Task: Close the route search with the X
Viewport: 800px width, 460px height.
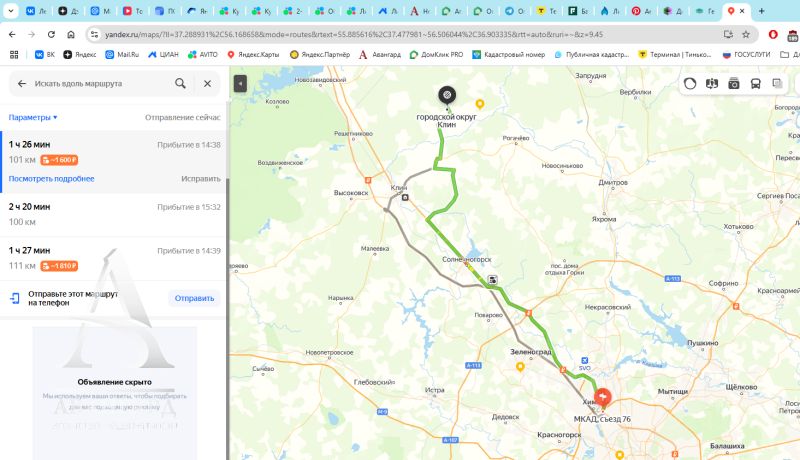Action: point(207,84)
